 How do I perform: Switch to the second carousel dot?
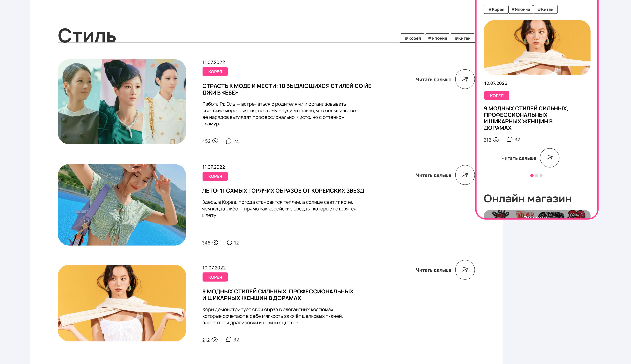tap(536, 175)
